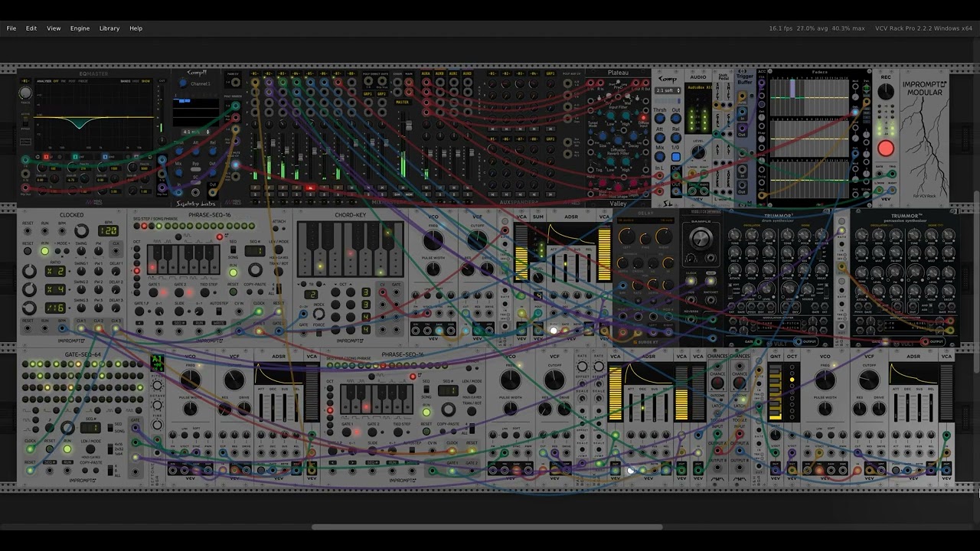
Task: Toggle the lit RUN button on CLOCKED
Action: (x=45, y=251)
